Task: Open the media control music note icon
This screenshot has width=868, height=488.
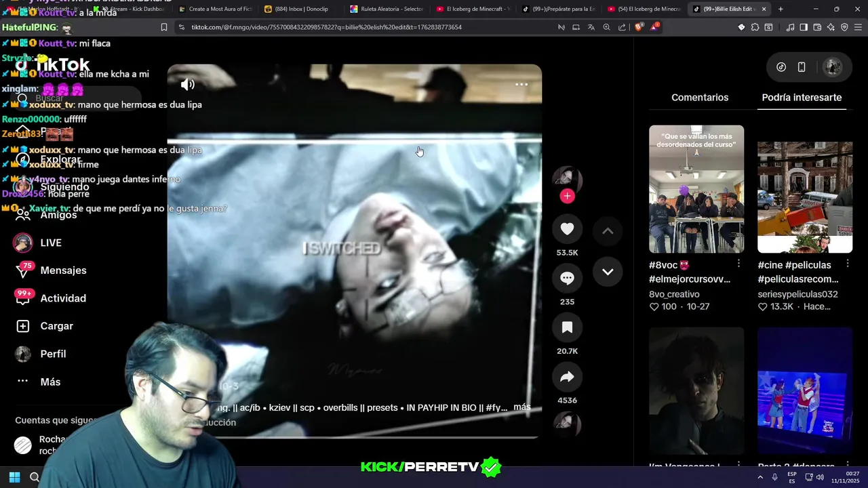Action: (790, 27)
